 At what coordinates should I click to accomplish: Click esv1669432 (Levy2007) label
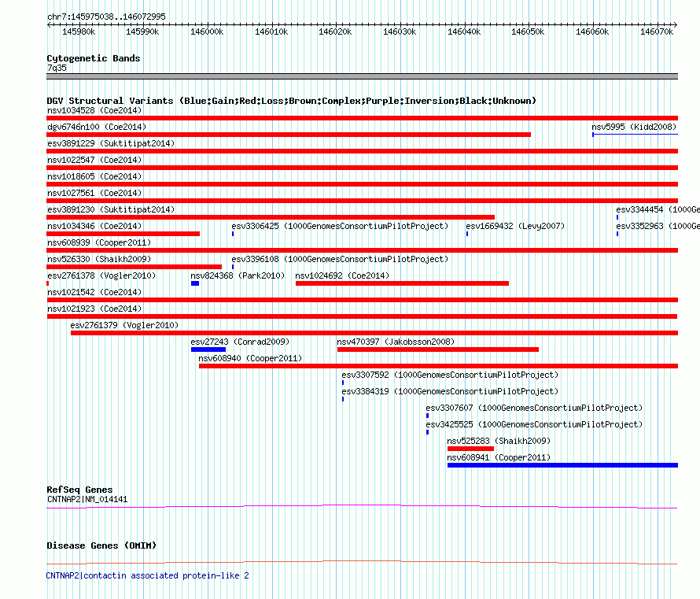[515, 226]
